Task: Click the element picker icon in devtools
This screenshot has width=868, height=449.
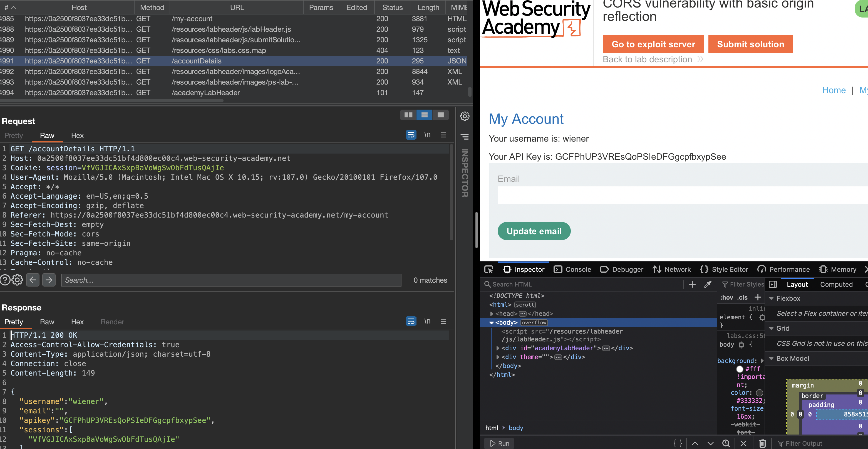Action: point(488,269)
